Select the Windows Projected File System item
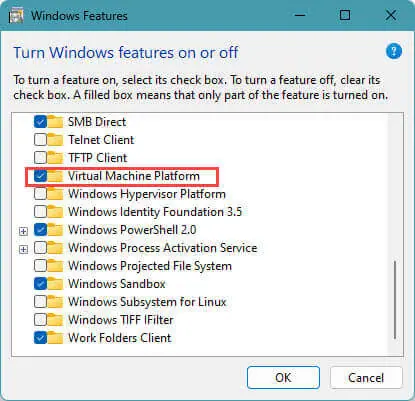Image resolution: width=415 pixels, height=401 pixels. click(150, 266)
